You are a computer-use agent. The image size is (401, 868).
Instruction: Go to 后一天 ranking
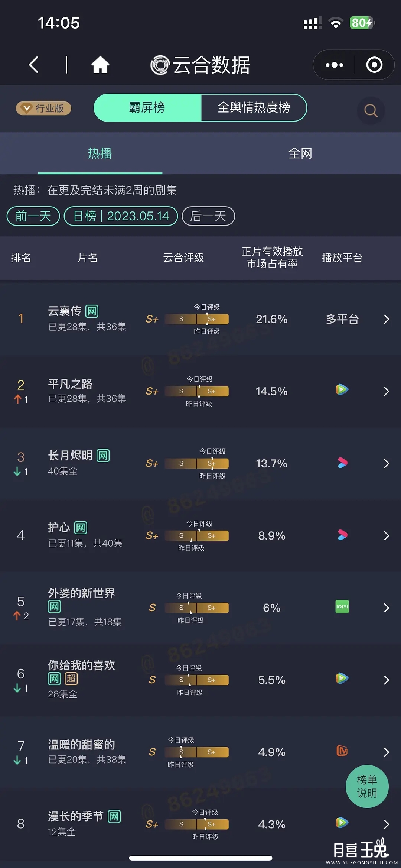tap(208, 216)
